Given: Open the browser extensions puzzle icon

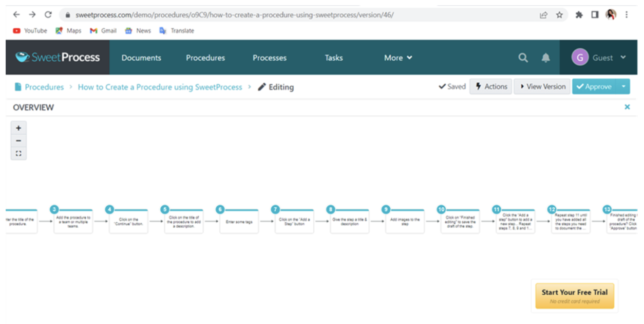Looking at the screenshot, I should pyautogui.click(x=579, y=15).
